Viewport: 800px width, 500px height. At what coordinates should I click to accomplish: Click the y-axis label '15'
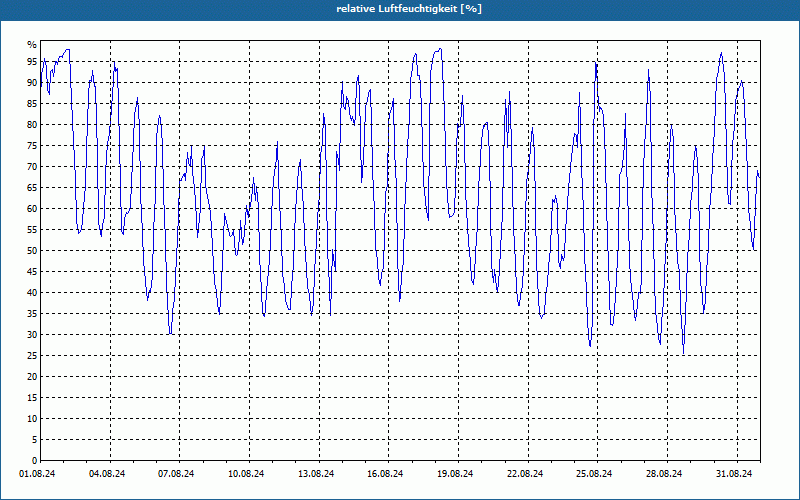click(32, 397)
